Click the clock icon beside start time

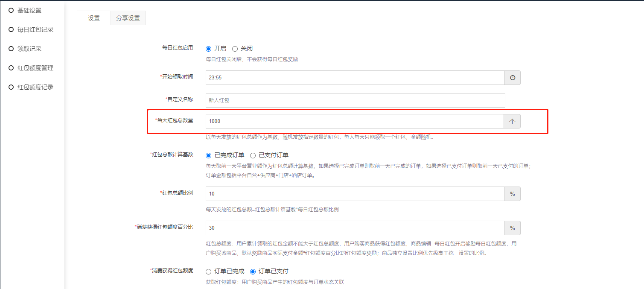[x=513, y=78]
